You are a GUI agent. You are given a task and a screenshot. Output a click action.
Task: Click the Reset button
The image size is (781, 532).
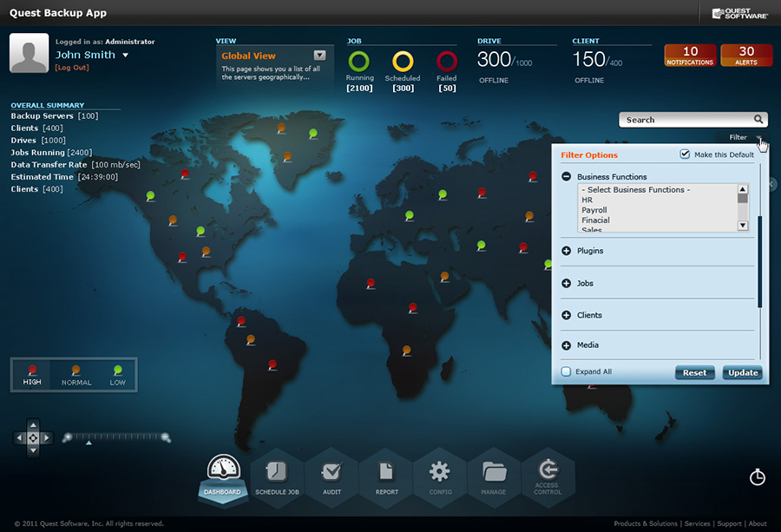coord(695,372)
